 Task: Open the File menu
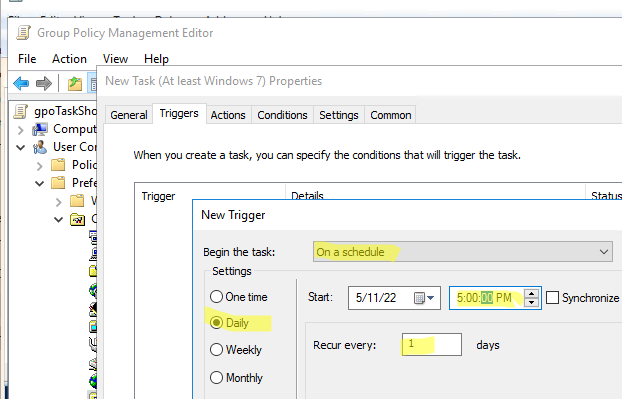pyautogui.click(x=27, y=59)
